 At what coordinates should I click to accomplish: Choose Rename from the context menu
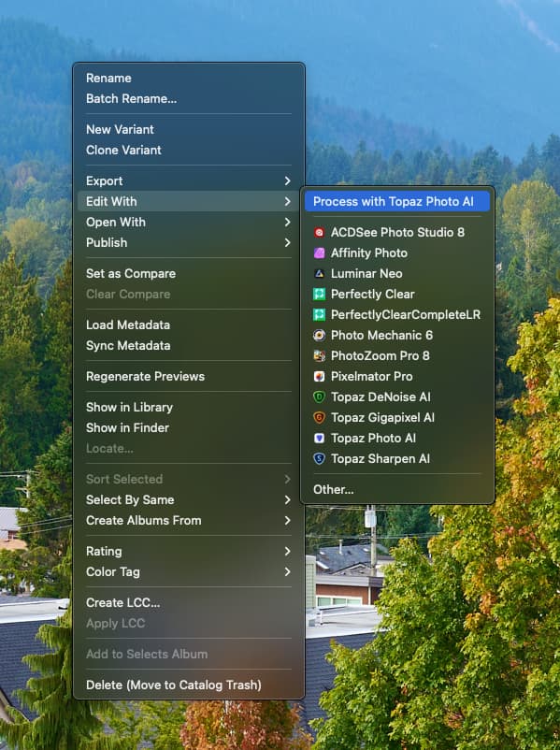(189, 78)
